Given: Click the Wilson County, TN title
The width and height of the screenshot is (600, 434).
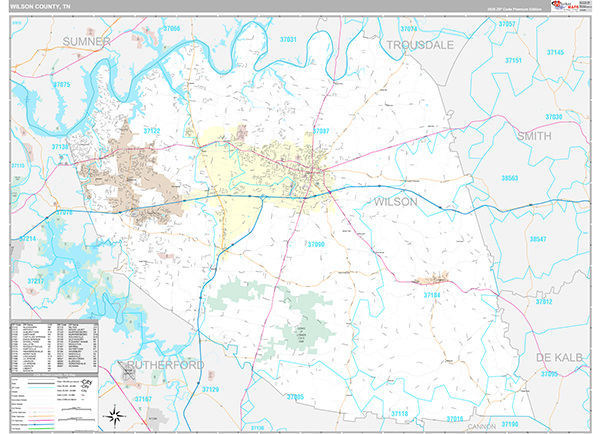Looking at the screenshot, I should (40, 9).
